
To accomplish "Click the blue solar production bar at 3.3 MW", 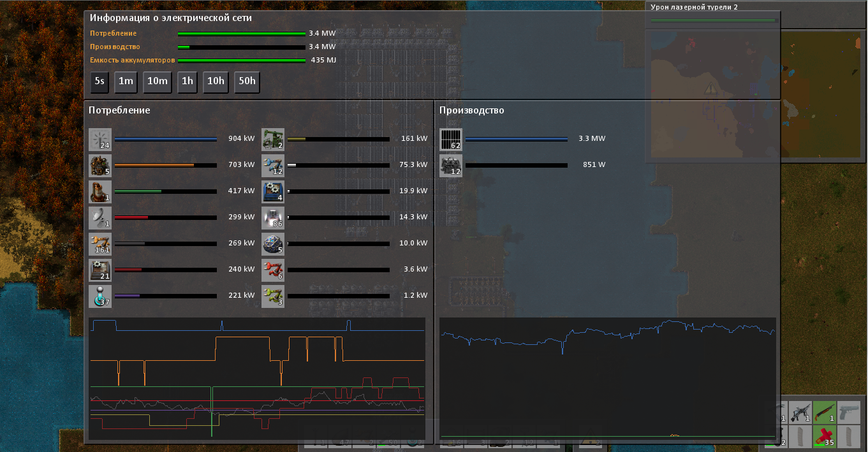I will (517, 138).
